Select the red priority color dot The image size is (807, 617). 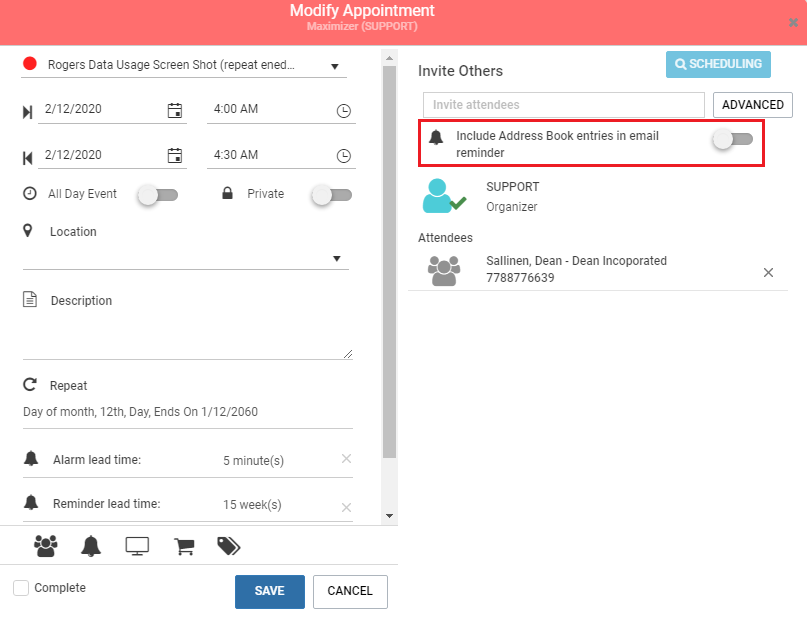click(x=30, y=64)
